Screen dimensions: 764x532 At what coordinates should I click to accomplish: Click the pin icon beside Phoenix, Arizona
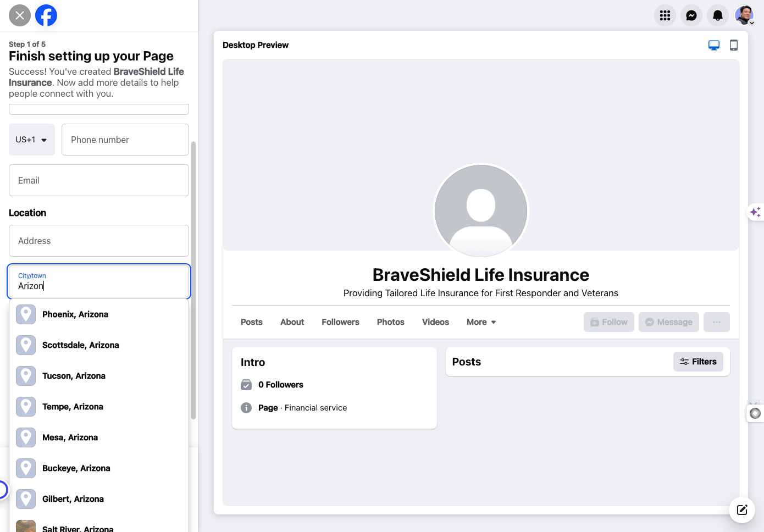(x=26, y=314)
